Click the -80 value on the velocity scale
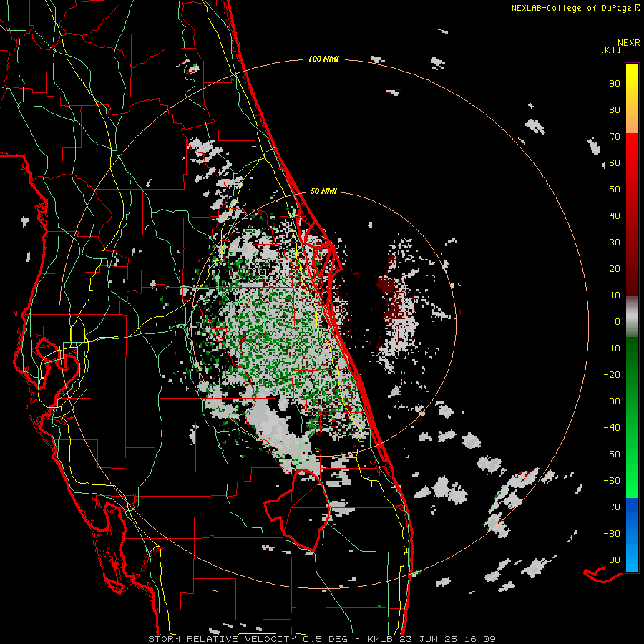Viewport: 644px width, 644px height. point(612,534)
